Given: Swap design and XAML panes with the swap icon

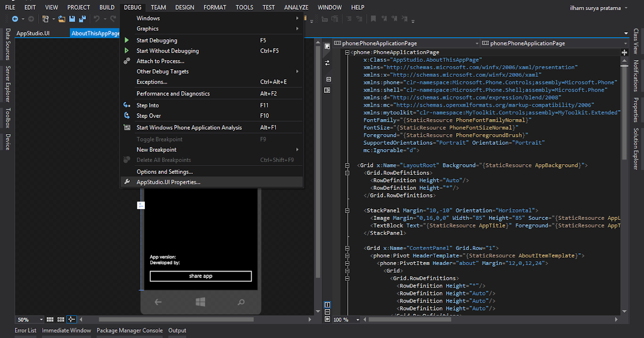Looking at the screenshot, I should (x=326, y=63).
